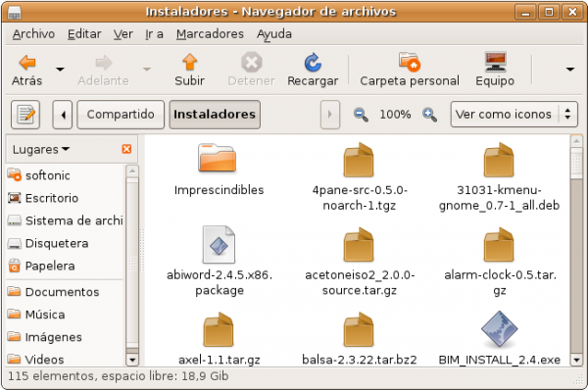This screenshot has height=390, width=588.
Task: Open the Ayuda menu
Action: coord(274,34)
